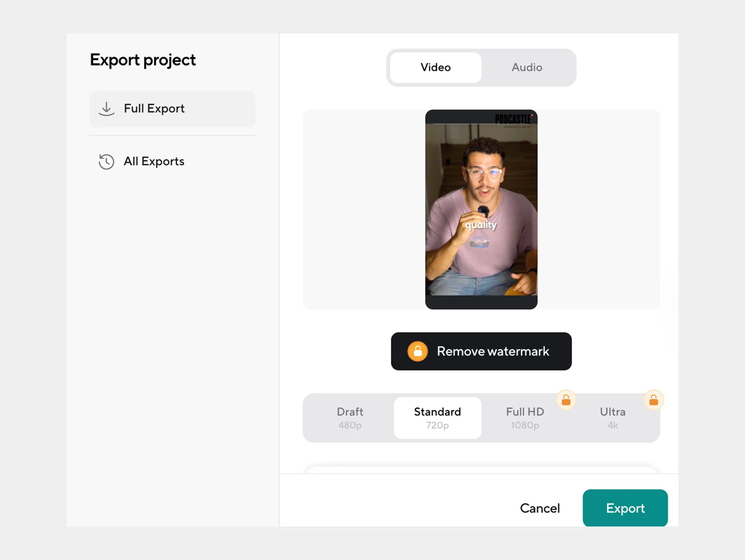This screenshot has height=560, width=745.
Task: Click the lock badge above Ultra 4k
Action: (x=654, y=400)
